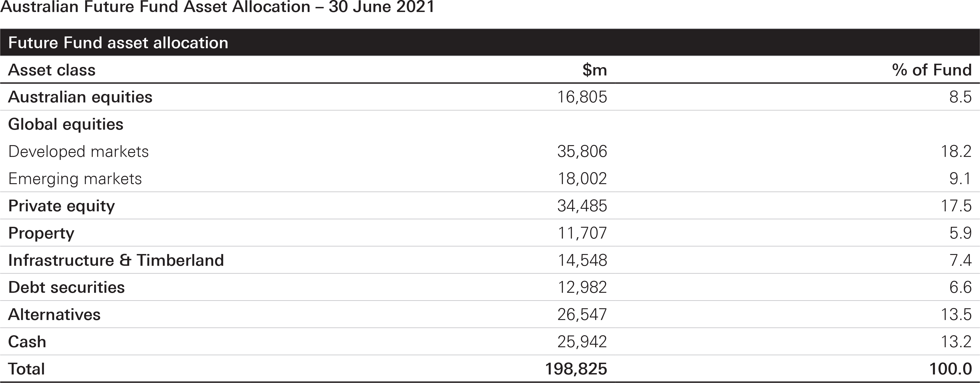Select the Cash percentage 13.2
This screenshot has width=980, height=383.
coord(956,342)
